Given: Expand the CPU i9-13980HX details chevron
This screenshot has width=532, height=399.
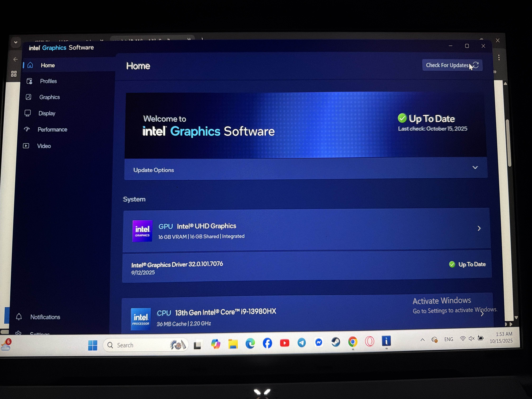Looking at the screenshot, I should [482, 314].
